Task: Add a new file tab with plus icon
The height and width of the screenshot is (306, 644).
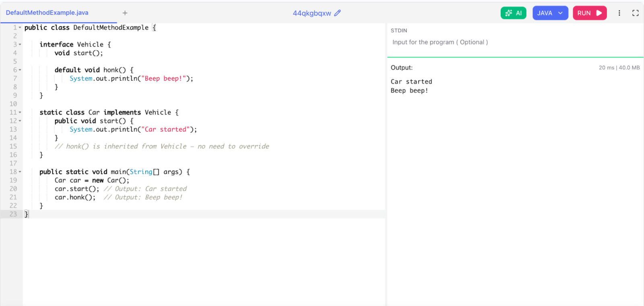Action: pyautogui.click(x=125, y=13)
